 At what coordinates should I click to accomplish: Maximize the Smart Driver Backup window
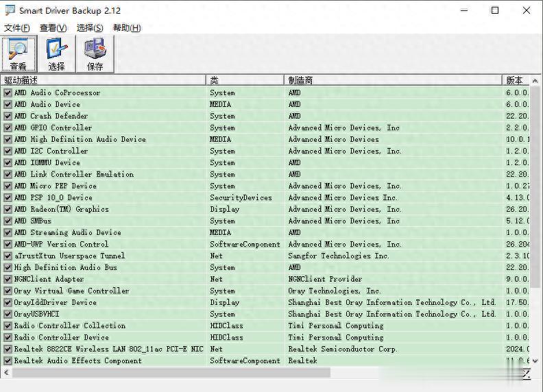(495, 10)
